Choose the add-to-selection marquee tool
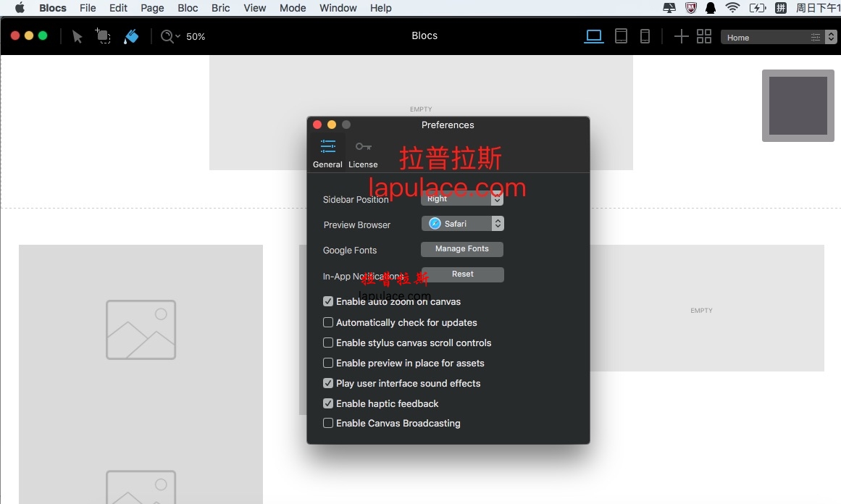This screenshot has height=504, width=841. tap(103, 36)
